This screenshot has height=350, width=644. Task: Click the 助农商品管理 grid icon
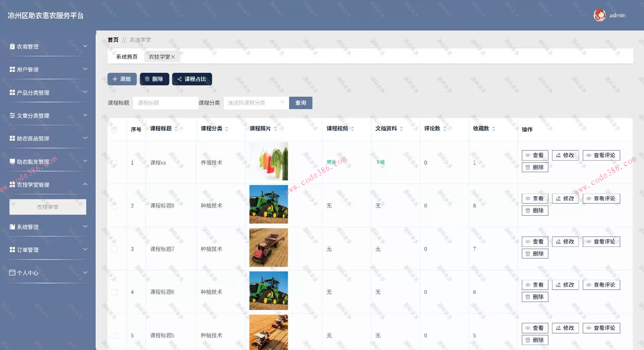pos(12,138)
